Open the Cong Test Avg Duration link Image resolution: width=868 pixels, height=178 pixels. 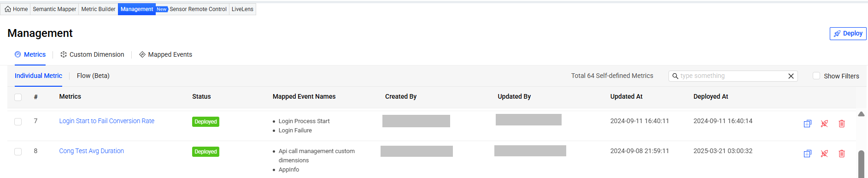pos(91,151)
